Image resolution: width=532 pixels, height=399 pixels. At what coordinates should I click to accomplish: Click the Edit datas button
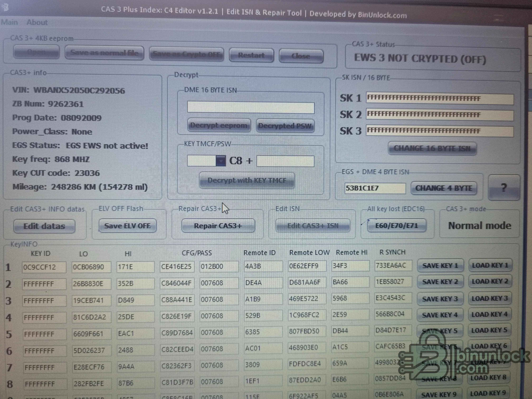click(x=44, y=226)
